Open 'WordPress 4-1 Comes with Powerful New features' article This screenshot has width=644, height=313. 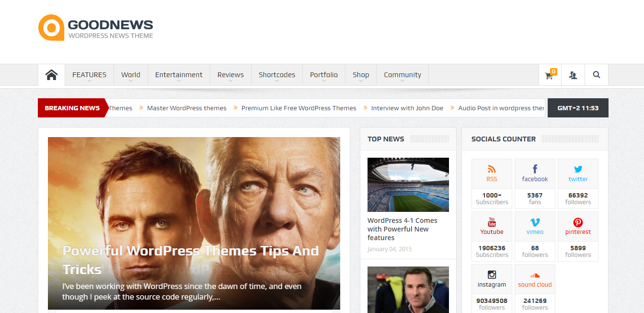(x=402, y=229)
